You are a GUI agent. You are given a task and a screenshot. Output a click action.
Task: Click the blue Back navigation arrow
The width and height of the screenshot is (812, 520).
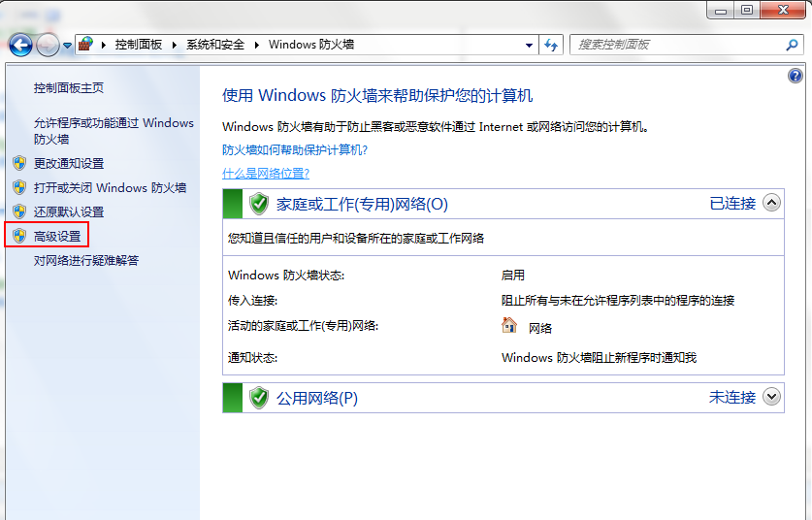(20, 45)
